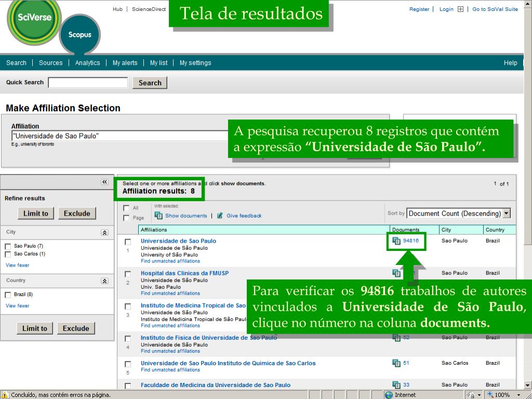Open the Search menu item

click(16, 63)
